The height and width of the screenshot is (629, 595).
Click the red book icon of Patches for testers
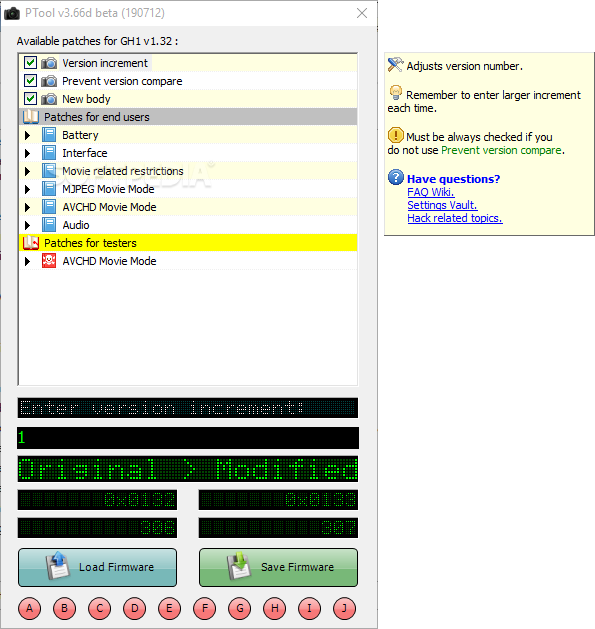point(31,243)
